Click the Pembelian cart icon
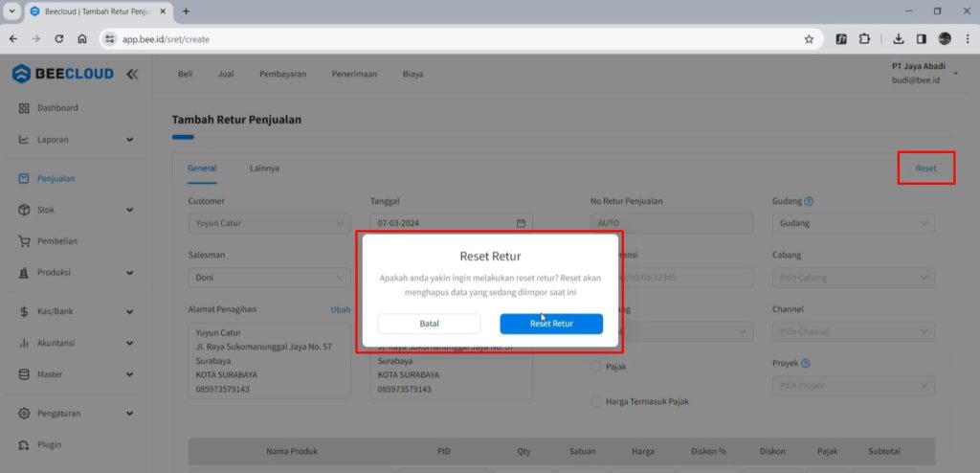 click(24, 241)
